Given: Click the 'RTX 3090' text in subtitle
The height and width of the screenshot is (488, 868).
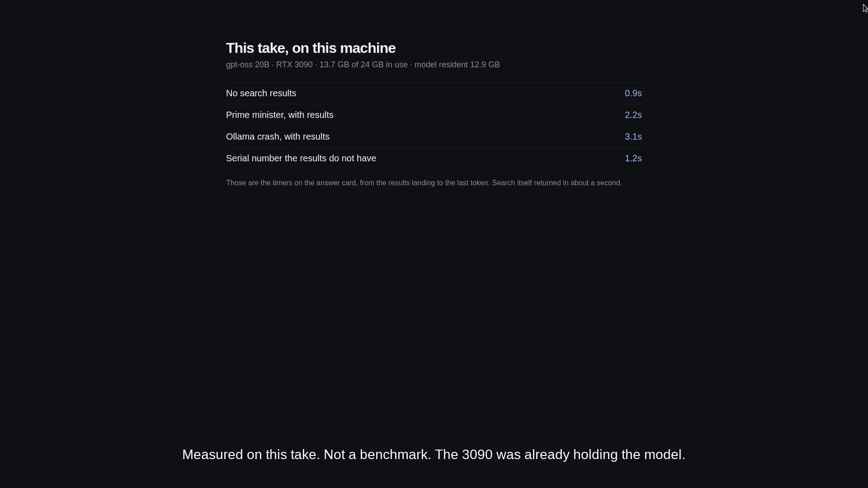Looking at the screenshot, I should (x=294, y=65).
